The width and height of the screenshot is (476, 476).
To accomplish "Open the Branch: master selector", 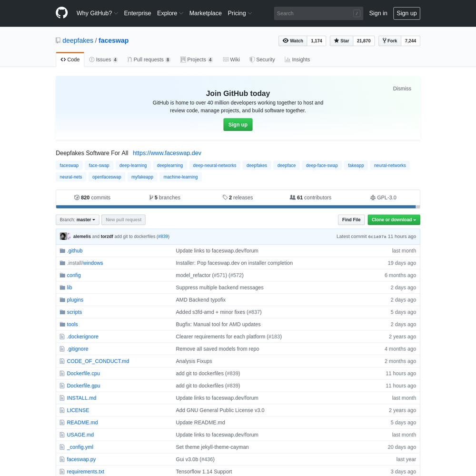I will point(78,220).
